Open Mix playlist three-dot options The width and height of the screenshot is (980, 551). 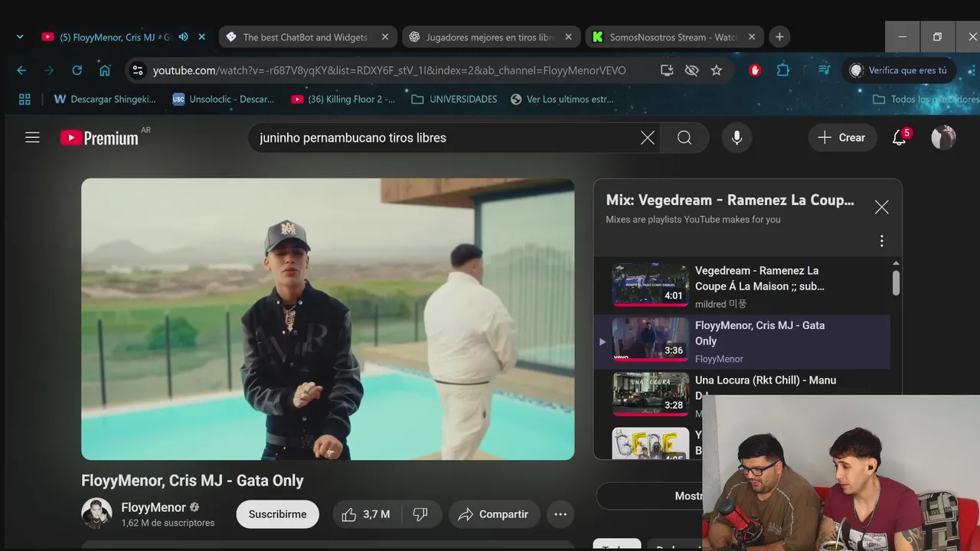[882, 241]
